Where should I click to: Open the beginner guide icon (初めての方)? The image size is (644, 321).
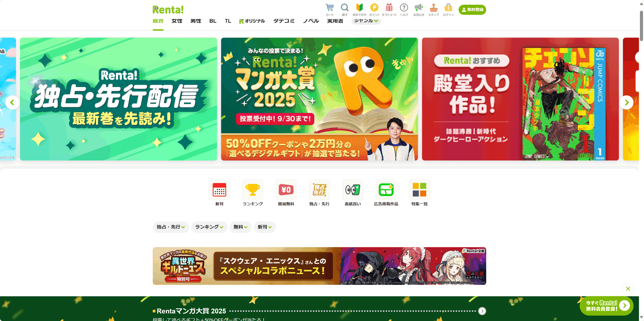pyautogui.click(x=359, y=10)
